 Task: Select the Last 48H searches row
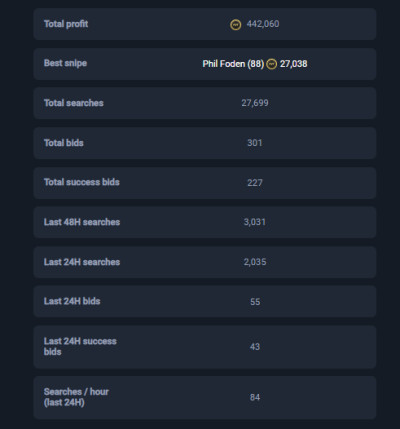coord(205,222)
